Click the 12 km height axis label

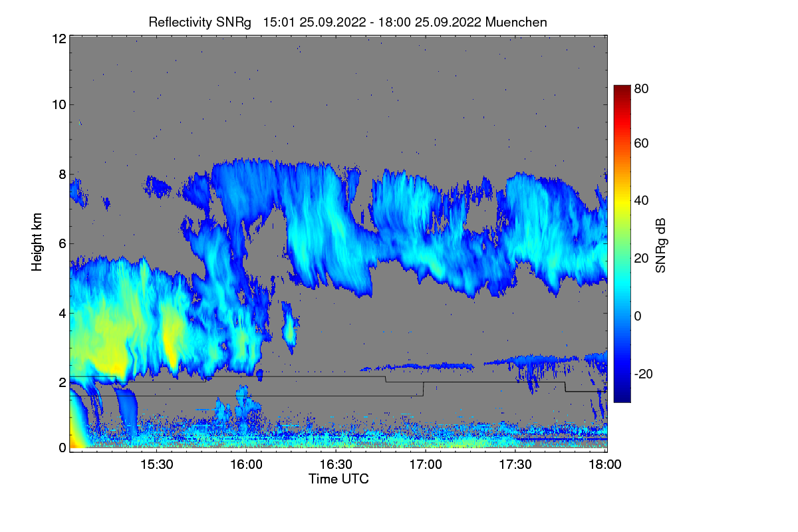click(59, 39)
